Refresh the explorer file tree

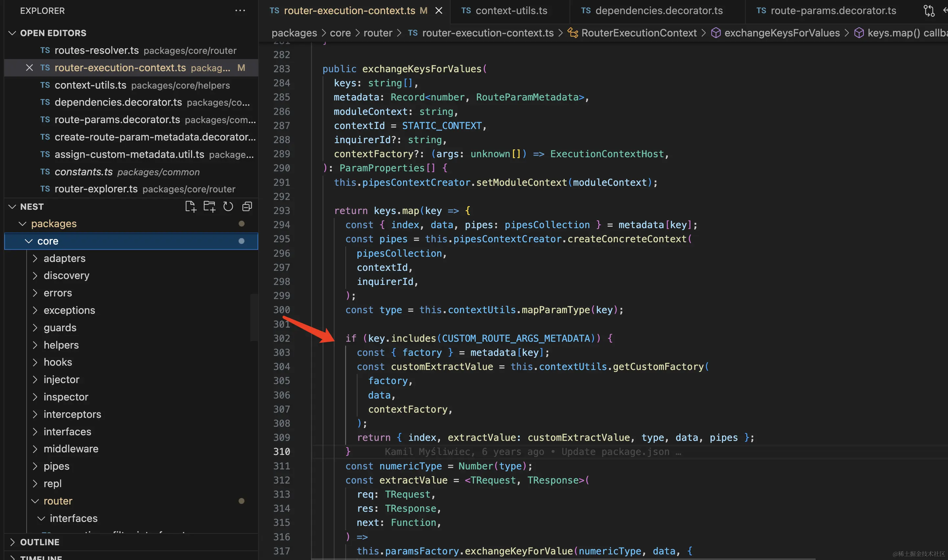click(228, 206)
